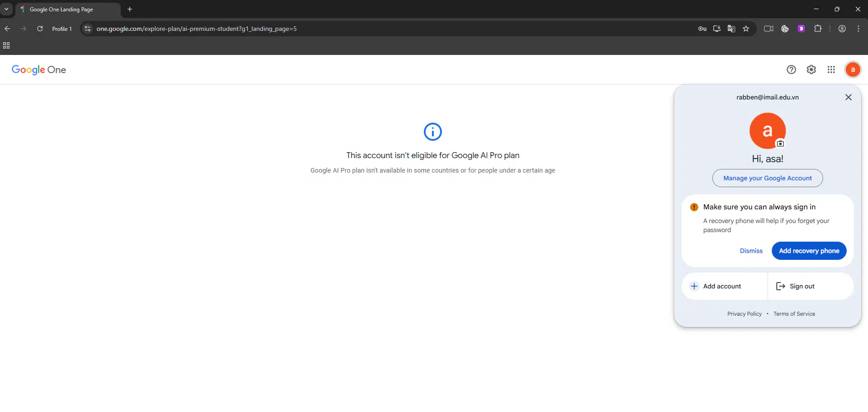Open Google One settings gear
The image size is (868, 412).
coord(811,69)
